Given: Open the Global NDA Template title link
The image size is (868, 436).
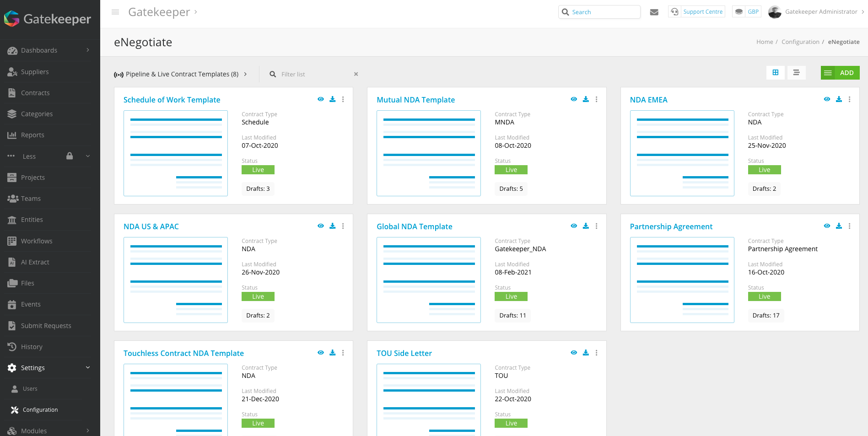Looking at the screenshot, I should (x=415, y=226).
